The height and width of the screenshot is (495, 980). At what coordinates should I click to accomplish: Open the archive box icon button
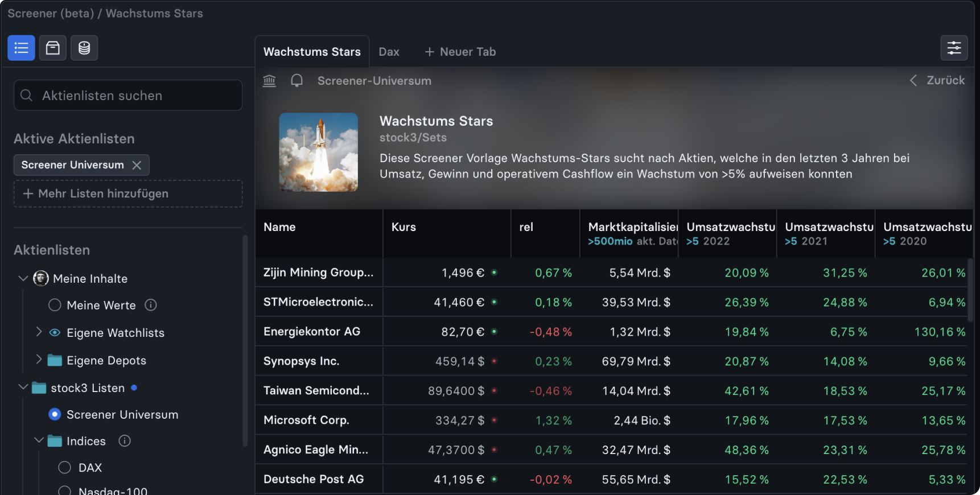point(53,48)
